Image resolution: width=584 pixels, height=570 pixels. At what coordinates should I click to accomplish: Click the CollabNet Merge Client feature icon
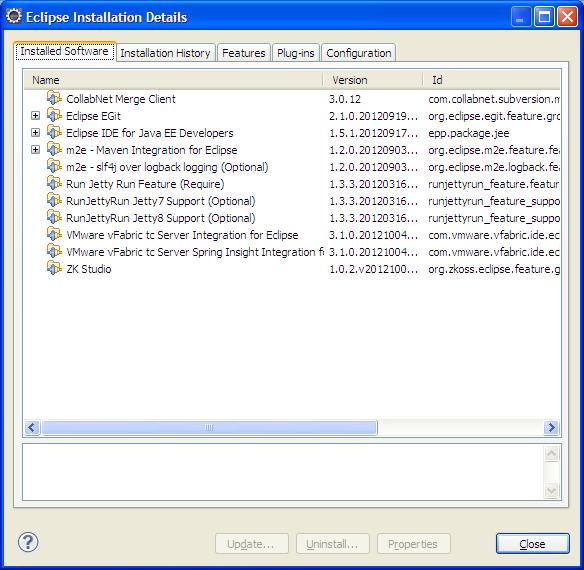[x=54, y=99]
